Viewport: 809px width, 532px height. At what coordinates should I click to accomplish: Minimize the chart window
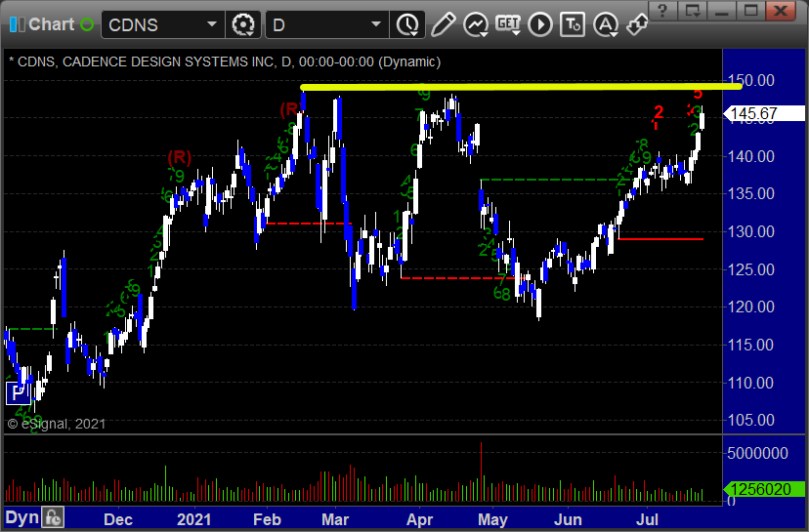722,11
